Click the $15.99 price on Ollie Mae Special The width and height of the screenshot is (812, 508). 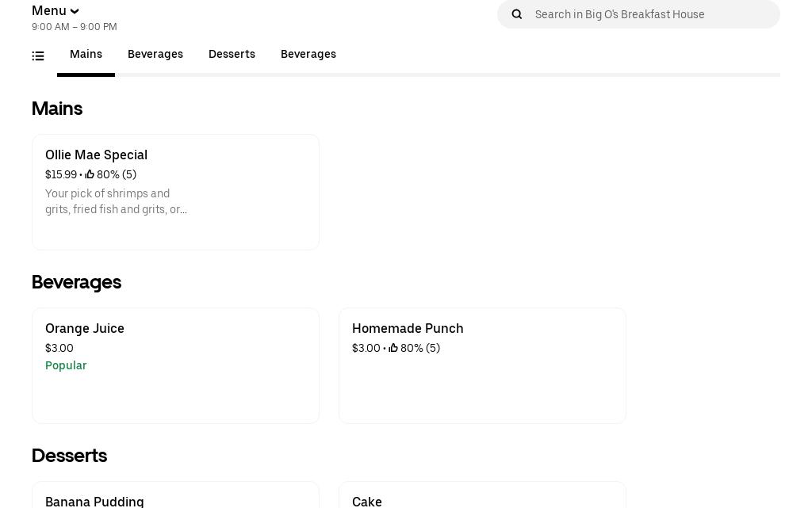(61, 175)
